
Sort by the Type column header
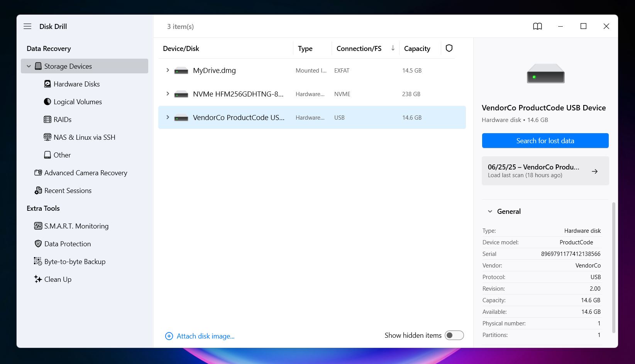[x=305, y=49]
